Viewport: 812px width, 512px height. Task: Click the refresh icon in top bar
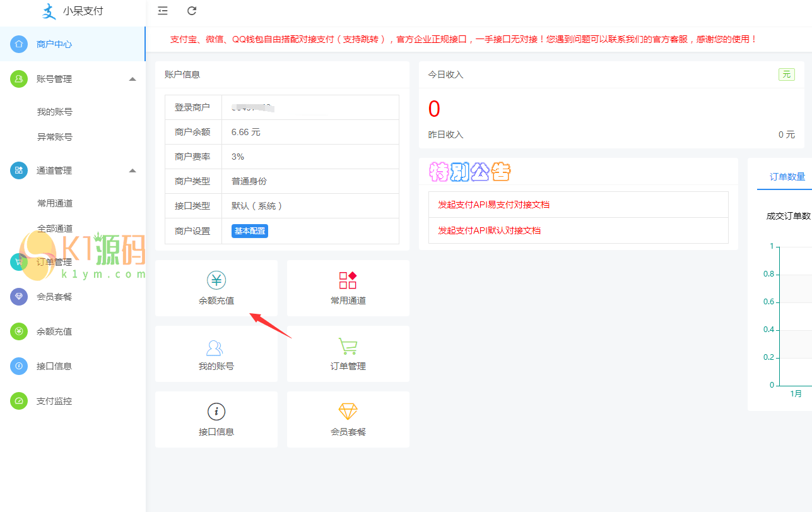[x=192, y=11]
